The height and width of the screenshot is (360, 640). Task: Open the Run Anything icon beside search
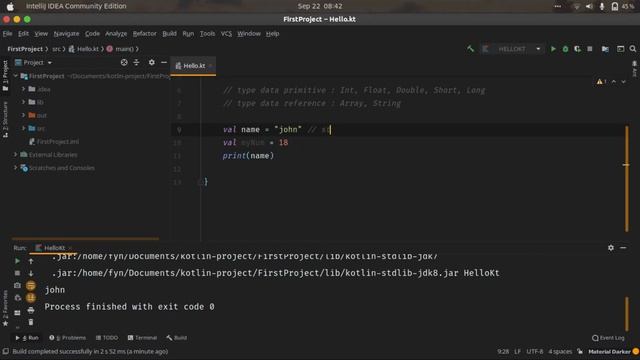point(620,49)
